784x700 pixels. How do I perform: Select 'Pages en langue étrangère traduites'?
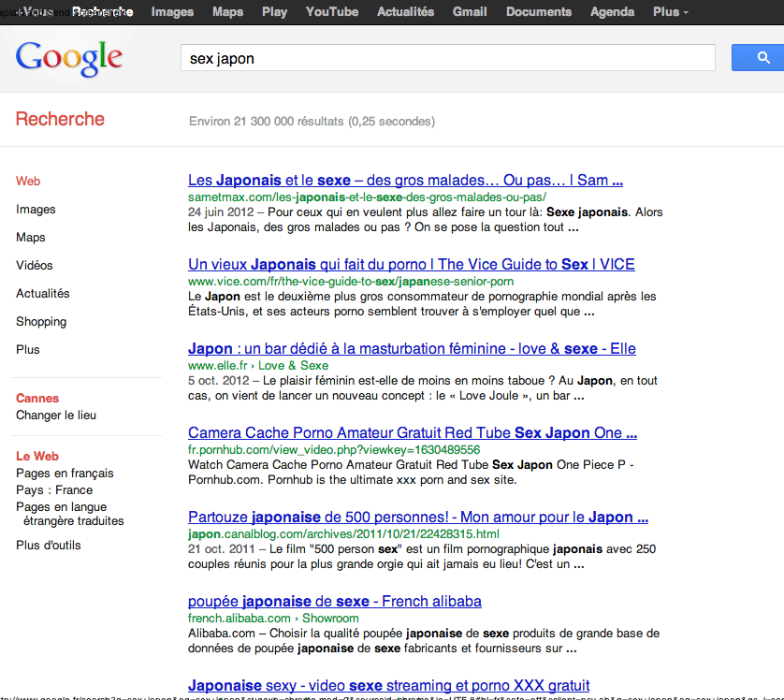(69, 514)
